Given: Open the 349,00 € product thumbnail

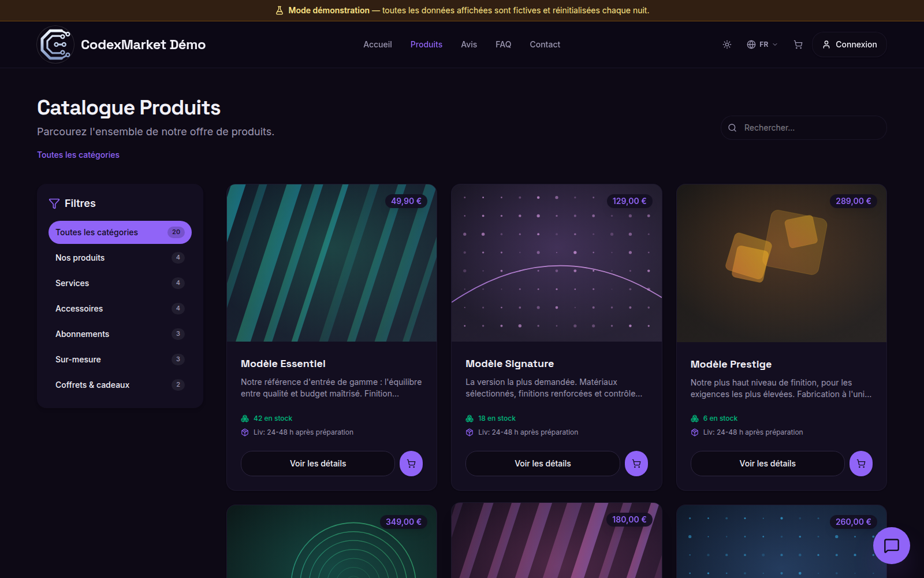Looking at the screenshot, I should click(332, 542).
